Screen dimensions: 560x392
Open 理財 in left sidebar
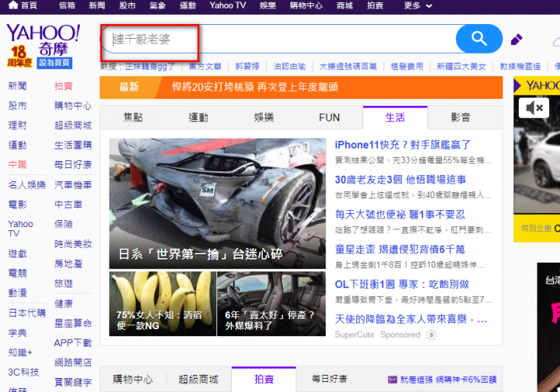pyautogui.click(x=17, y=125)
